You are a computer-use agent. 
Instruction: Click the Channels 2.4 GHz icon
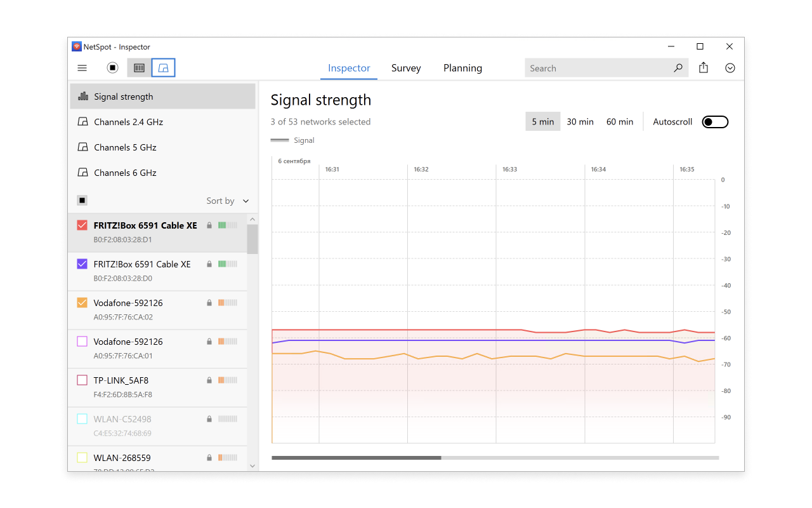click(82, 122)
